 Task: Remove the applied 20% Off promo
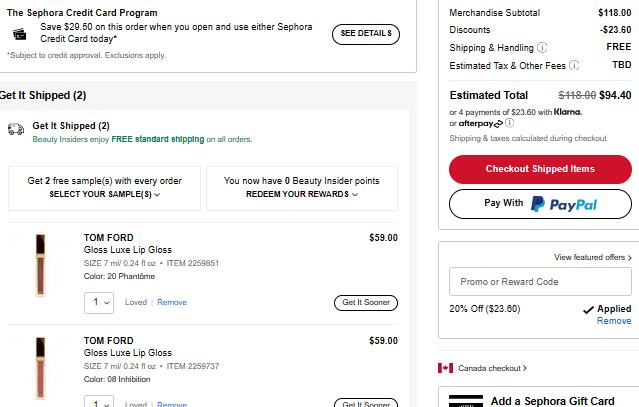[x=614, y=321]
